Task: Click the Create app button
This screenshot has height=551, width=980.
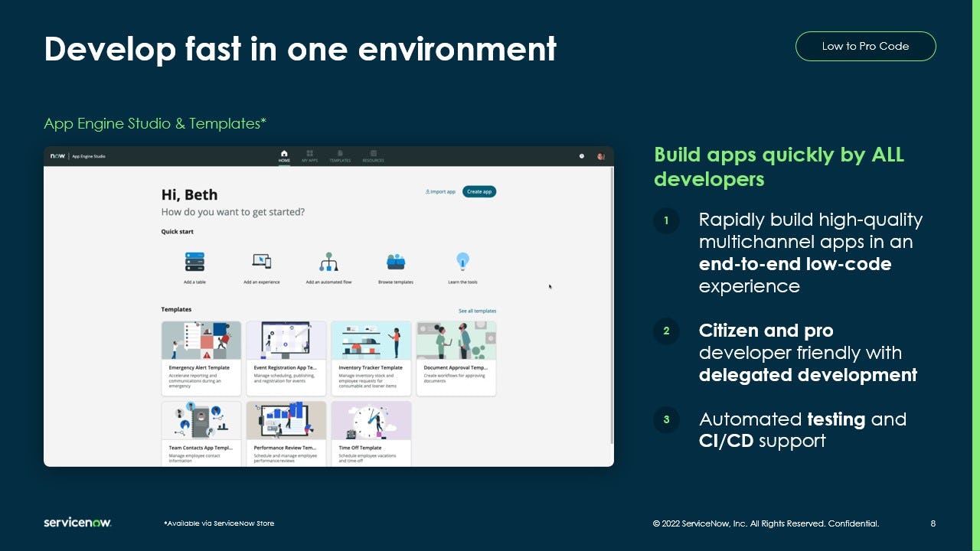Action: click(x=479, y=191)
